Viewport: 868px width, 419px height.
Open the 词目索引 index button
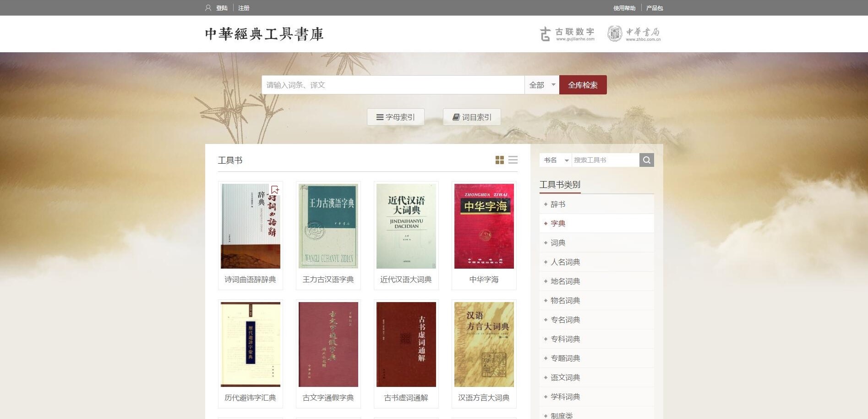tap(472, 117)
